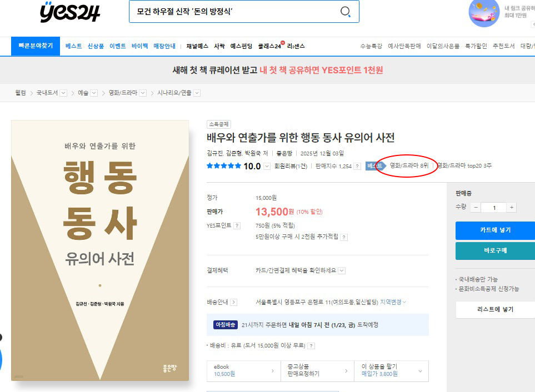Viewport: 535px width, 392px height.
Task: Click the help icon after 2천원 추가적립
Action: click(x=344, y=237)
